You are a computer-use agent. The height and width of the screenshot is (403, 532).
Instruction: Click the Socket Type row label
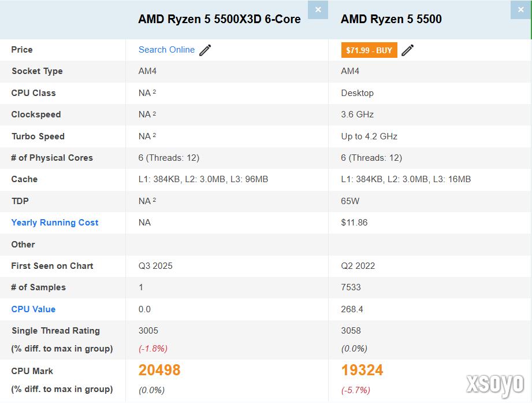(37, 71)
